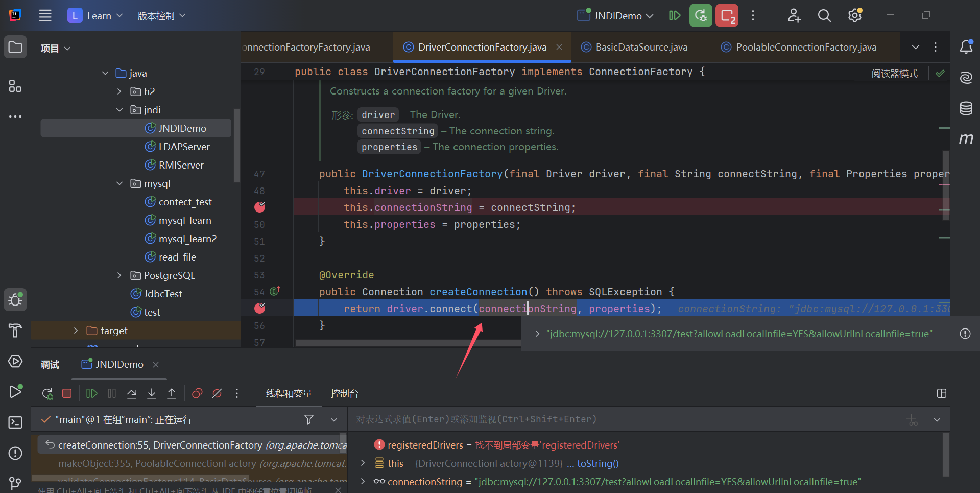Screen dimensions: 980x493
Task: Close DriverConnectionFactory.java tab
Action: (559, 47)
